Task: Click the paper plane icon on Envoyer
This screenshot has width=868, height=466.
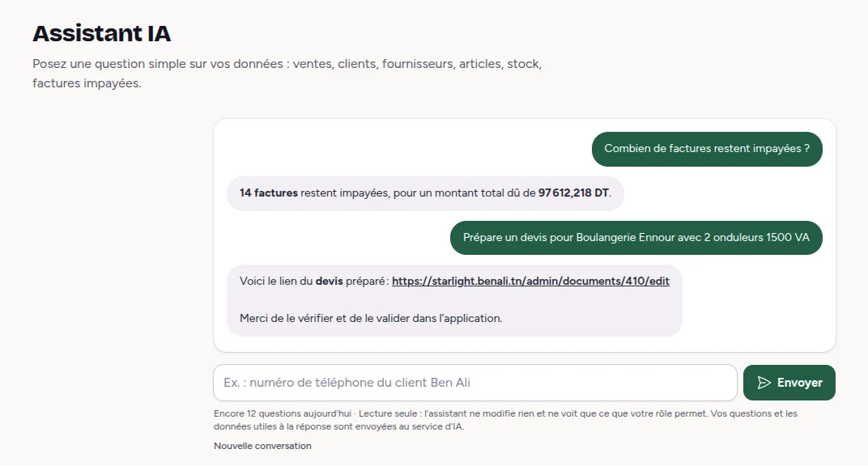Action: [x=764, y=383]
